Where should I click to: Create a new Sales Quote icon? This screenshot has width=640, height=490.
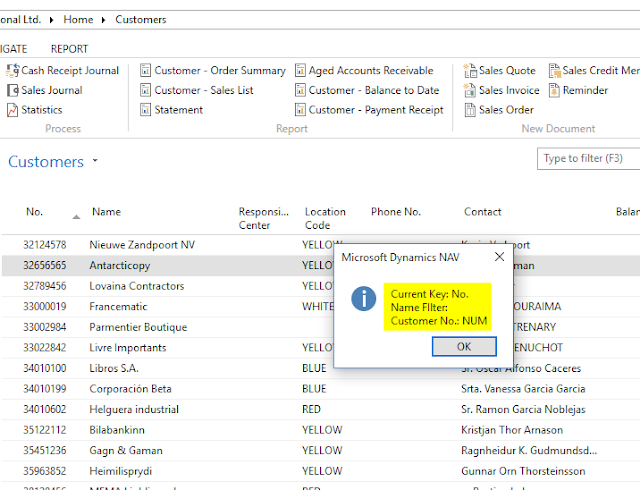pos(470,71)
